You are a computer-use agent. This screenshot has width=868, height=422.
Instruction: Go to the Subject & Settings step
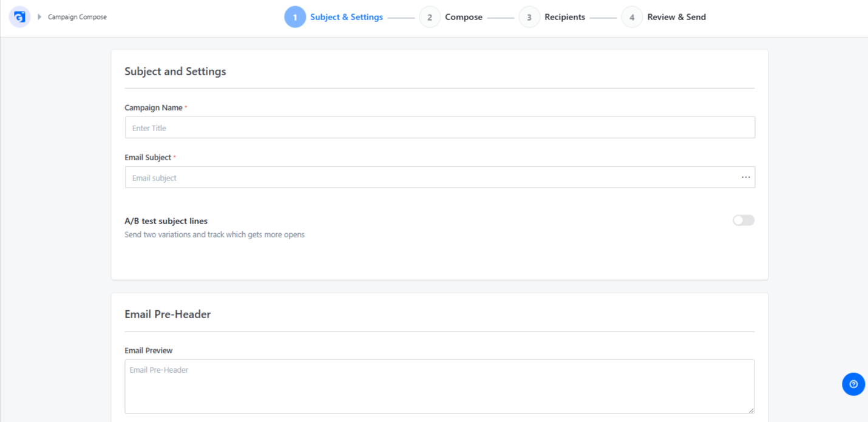click(x=347, y=17)
